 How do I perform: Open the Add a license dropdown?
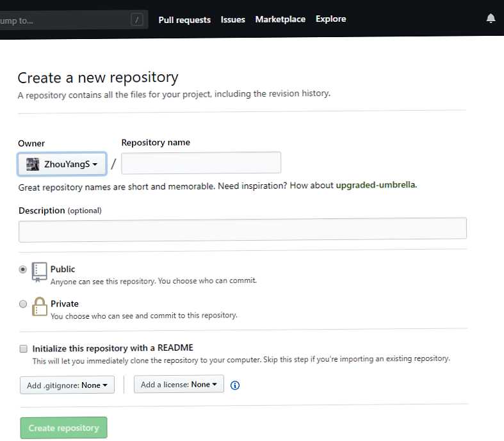[x=179, y=384]
